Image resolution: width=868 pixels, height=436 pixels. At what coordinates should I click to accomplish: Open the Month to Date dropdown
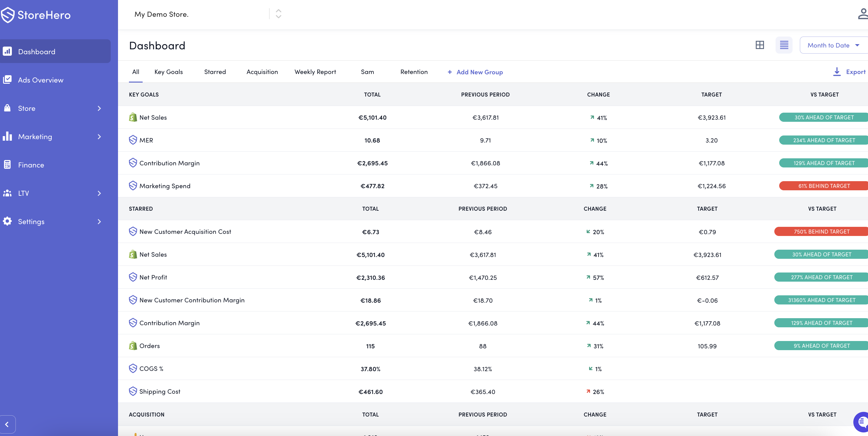point(834,45)
